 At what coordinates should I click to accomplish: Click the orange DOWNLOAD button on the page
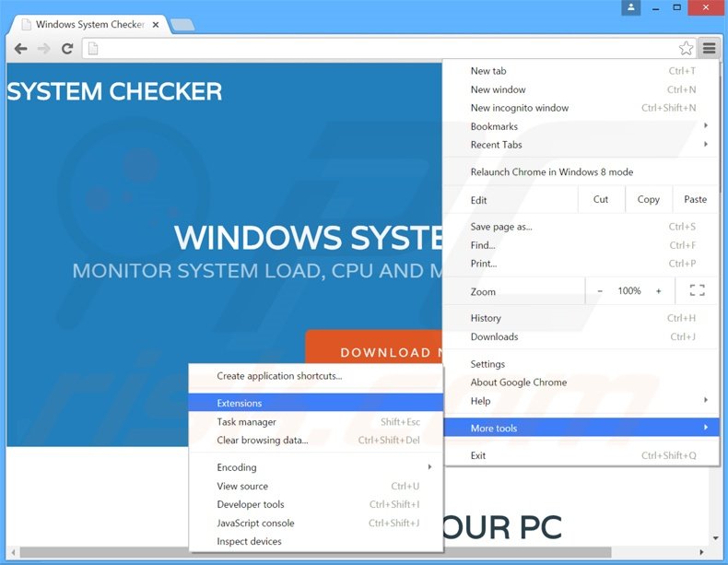[x=374, y=347]
